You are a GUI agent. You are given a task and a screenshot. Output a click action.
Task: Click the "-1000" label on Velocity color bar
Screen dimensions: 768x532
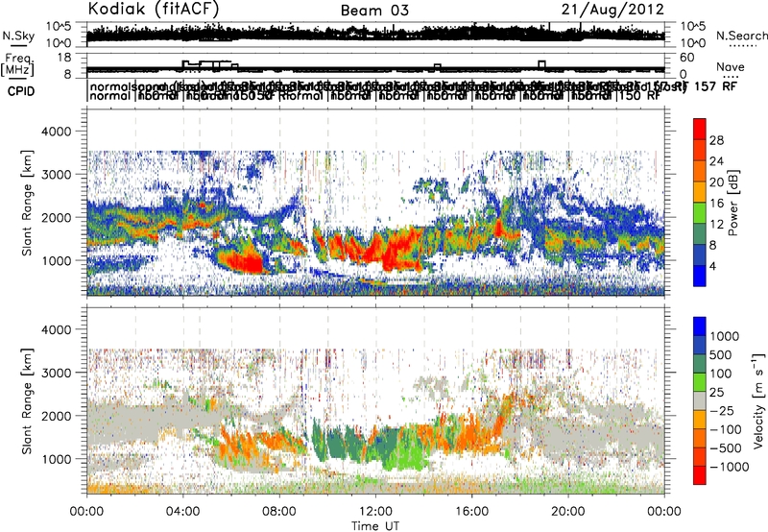730,467
